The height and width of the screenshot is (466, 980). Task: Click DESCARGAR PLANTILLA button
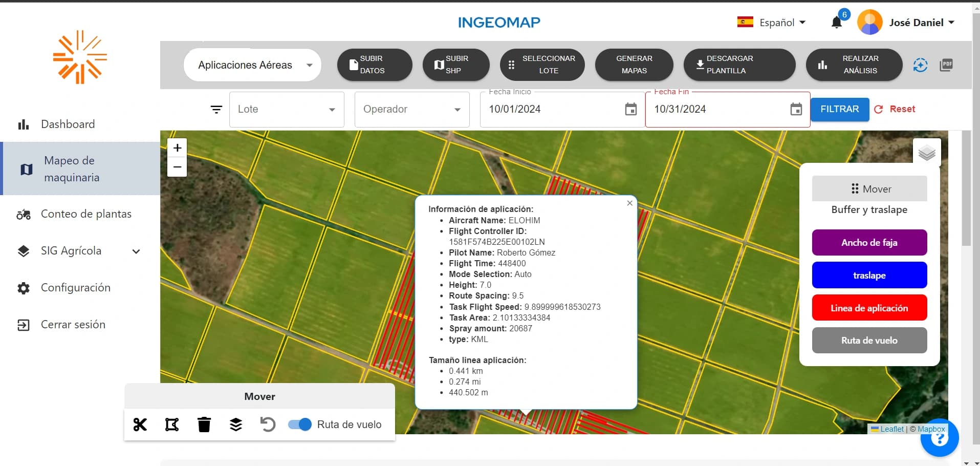739,65
